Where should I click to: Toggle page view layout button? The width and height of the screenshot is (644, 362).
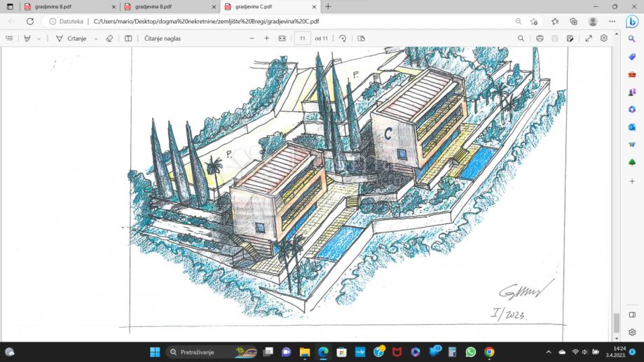click(362, 39)
